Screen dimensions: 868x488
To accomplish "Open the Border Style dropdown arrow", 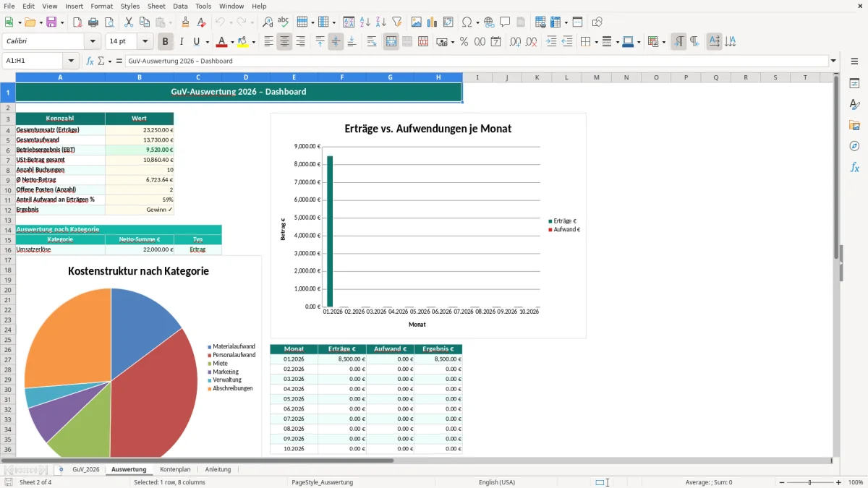I will pos(617,42).
